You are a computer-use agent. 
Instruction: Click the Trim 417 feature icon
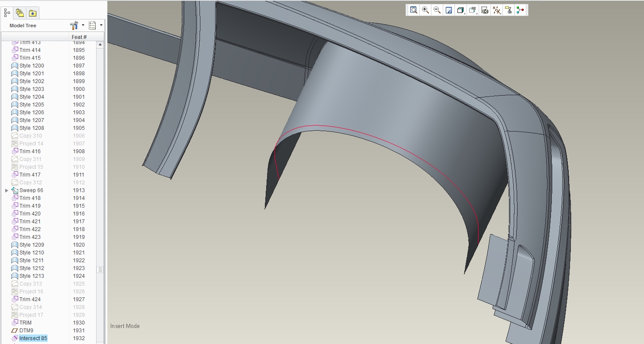tap(15, 175)
